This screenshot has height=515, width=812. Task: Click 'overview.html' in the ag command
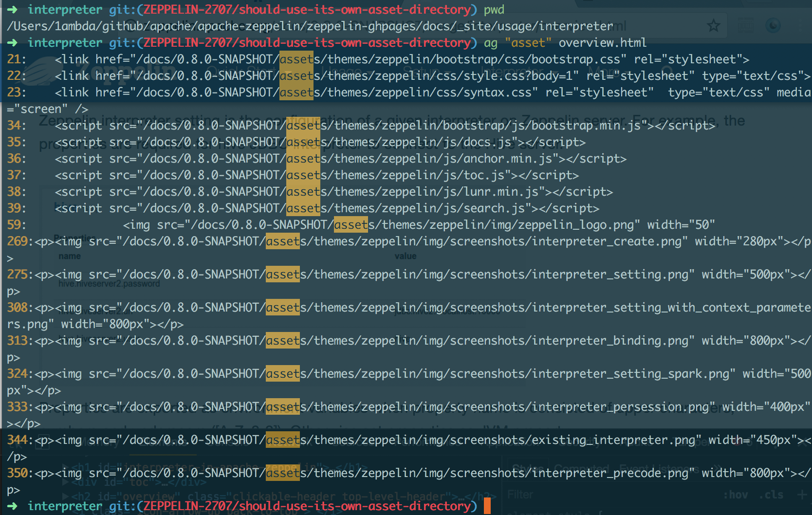coord(603,43)
